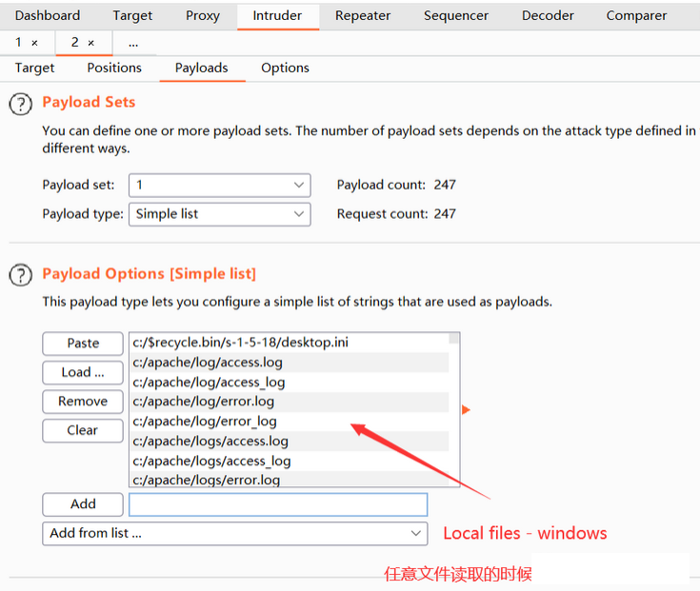Viewport: 700px width, 591px height.
Task: Open the Positions sub-tab
Action: point(114,68)
